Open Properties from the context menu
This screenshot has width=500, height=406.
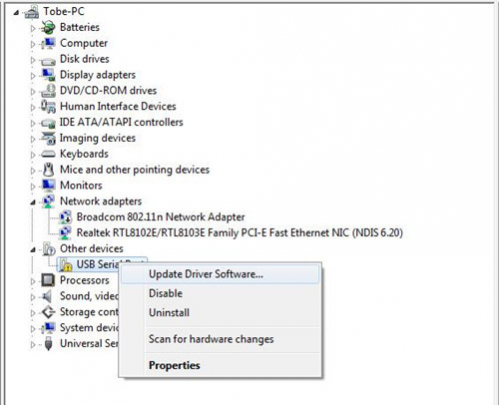click(174, 365)
